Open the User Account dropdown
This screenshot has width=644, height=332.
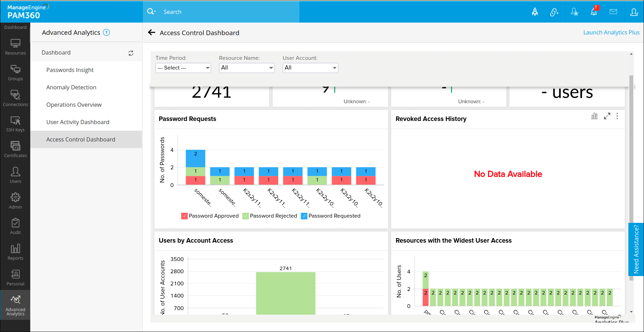click(310, 68)
